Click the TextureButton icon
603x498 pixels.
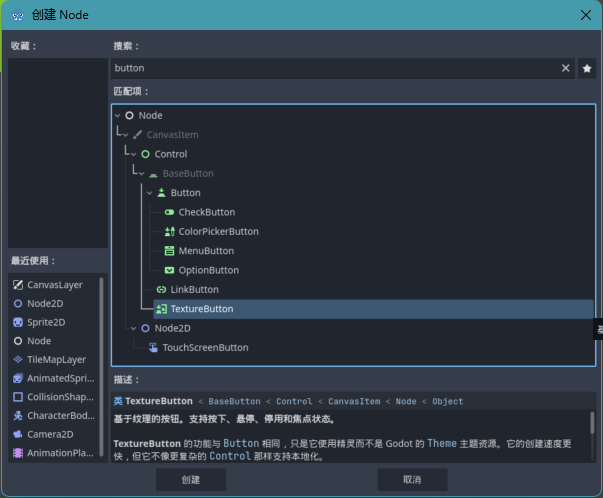(162, 309)
